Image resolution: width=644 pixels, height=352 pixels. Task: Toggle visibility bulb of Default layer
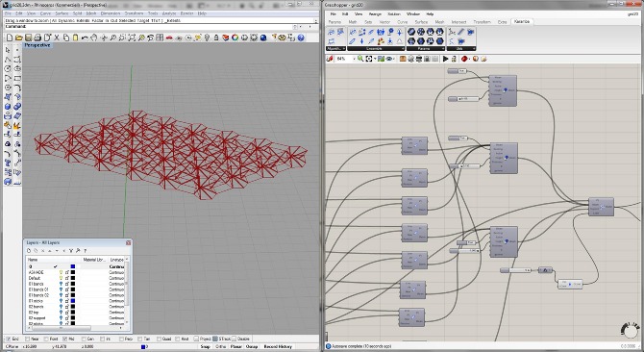(61, 278)
